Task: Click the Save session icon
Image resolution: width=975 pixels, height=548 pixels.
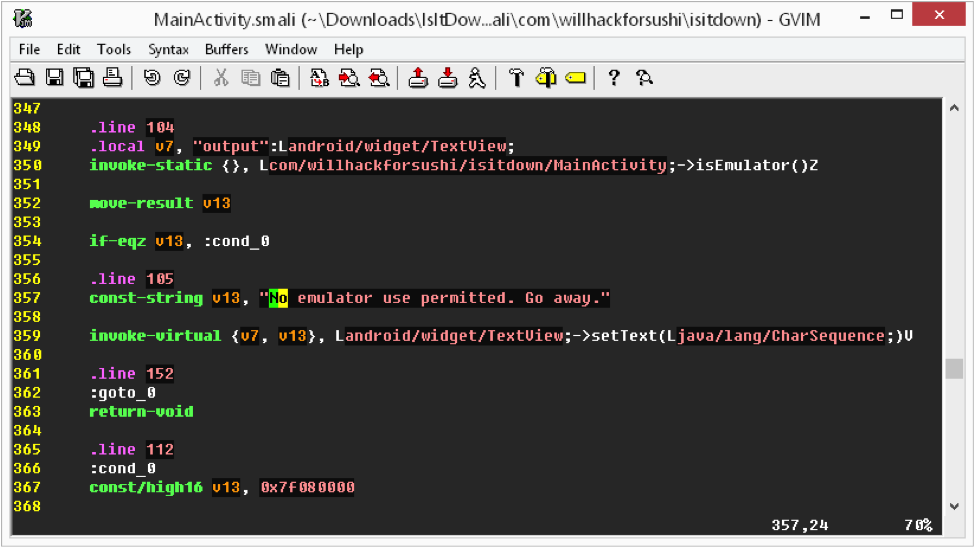Action: pos(448,78)
